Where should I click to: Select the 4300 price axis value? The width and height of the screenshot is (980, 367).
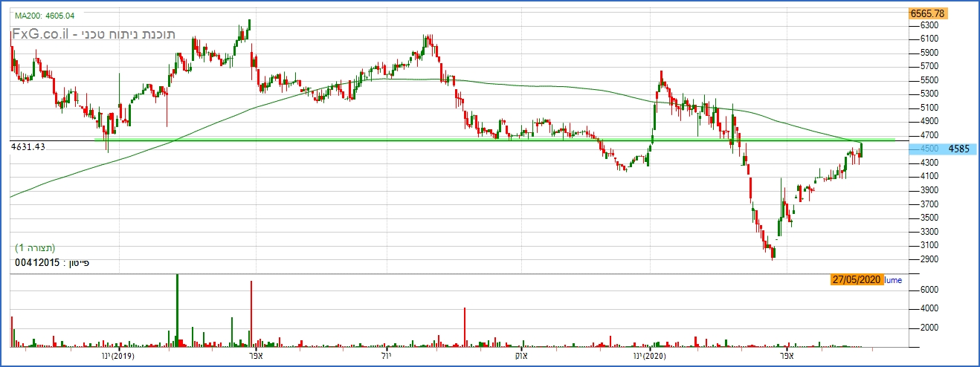click(x=930, y=163)
